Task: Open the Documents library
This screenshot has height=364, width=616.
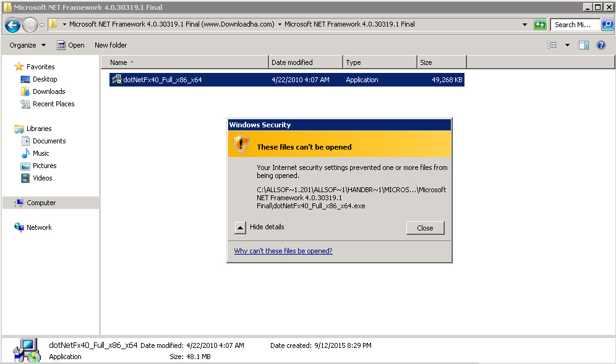Action: pyautogui.click(x=43, y=141)
